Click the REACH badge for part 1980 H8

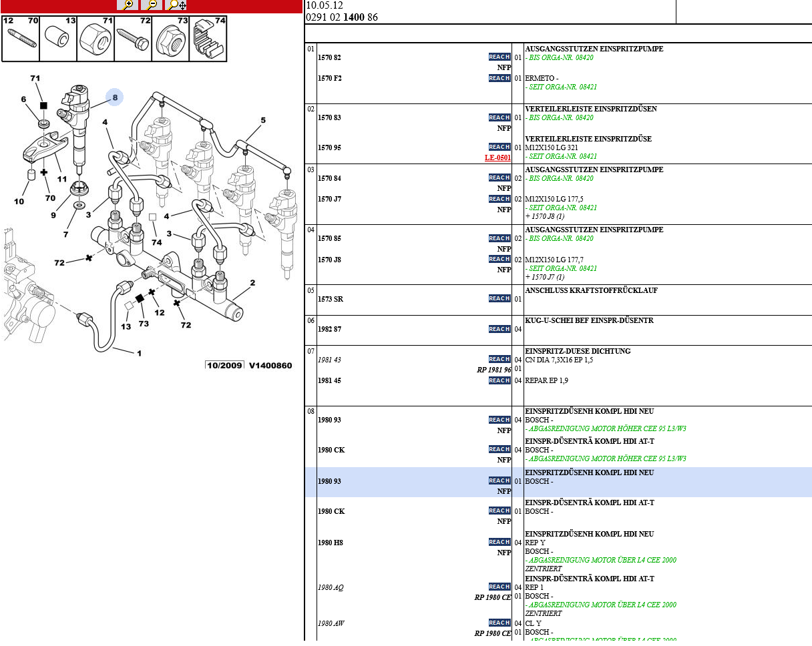coord(499,542)
